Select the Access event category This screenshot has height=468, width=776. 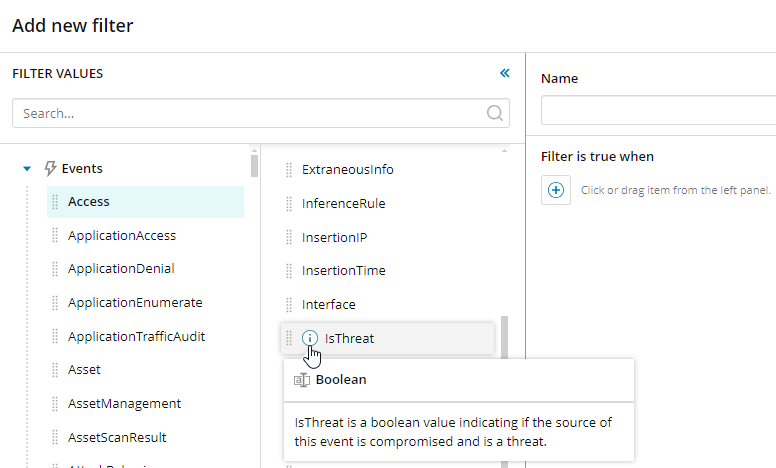(89, 202)
